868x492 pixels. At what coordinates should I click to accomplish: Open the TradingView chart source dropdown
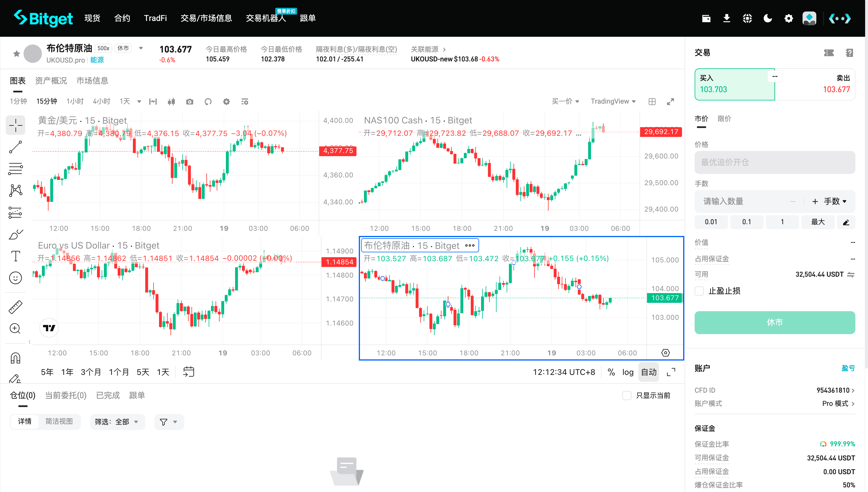[x=613, y=101]
